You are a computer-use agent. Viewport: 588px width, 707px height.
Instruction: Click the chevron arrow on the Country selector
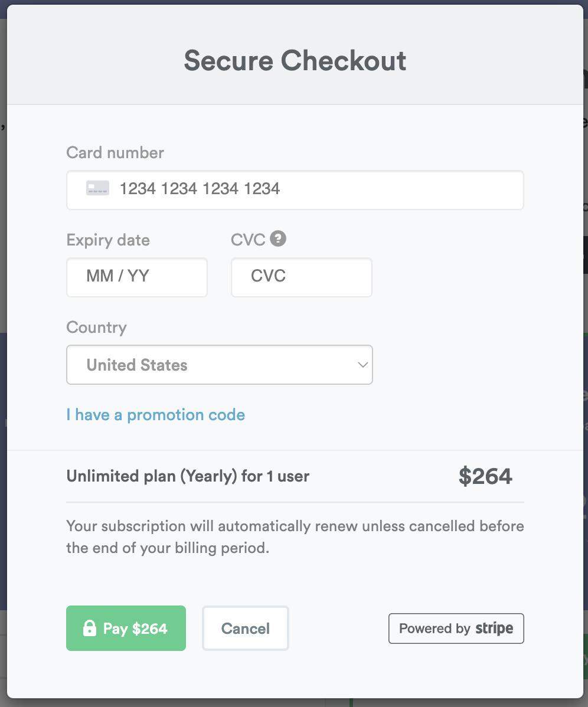362,365
